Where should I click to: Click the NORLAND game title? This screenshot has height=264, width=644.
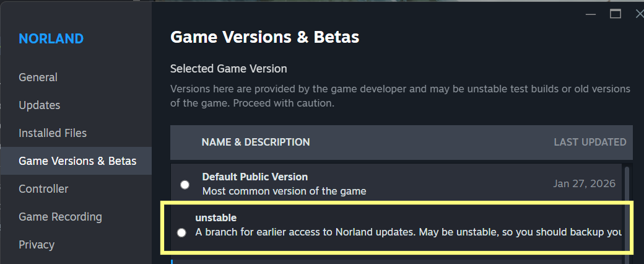click(x=51, y=39)
